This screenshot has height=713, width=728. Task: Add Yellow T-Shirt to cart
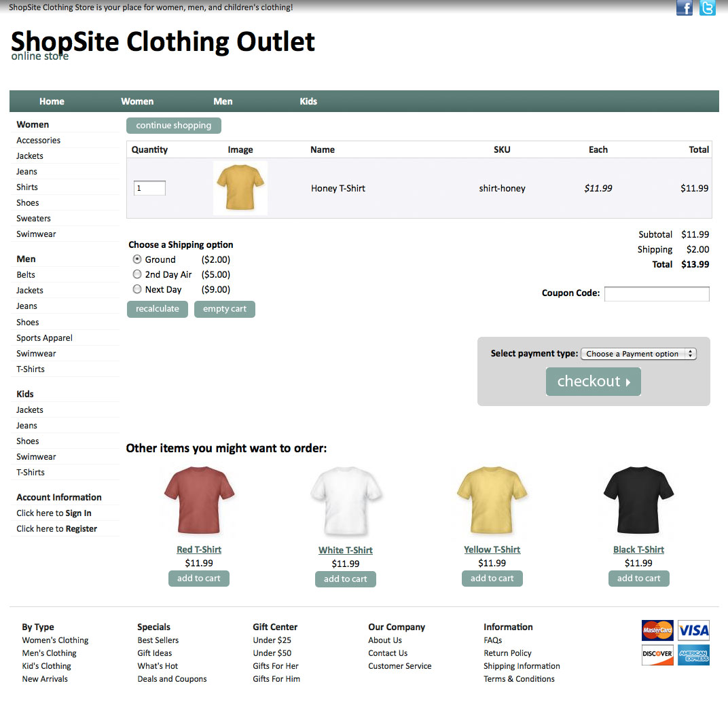click(x=492, y=579)
